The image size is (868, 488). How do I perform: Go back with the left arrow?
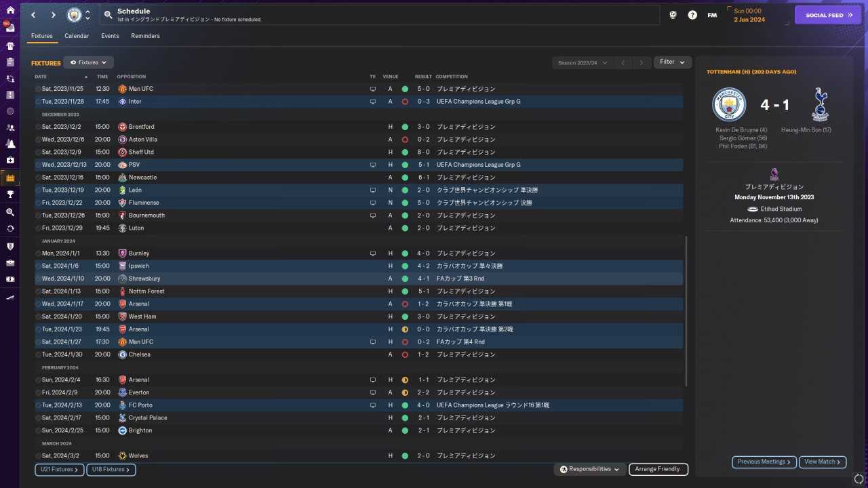(34, 15)
